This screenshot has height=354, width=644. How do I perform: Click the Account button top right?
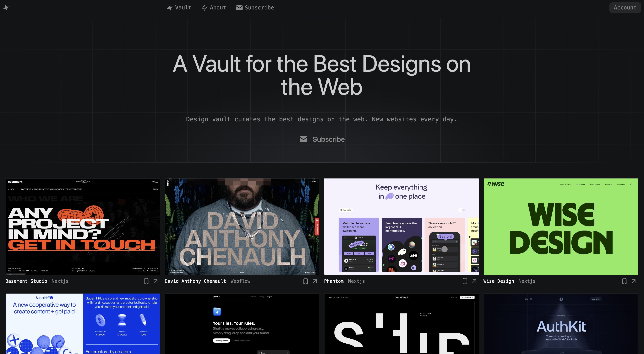click(x=624, y=7)
